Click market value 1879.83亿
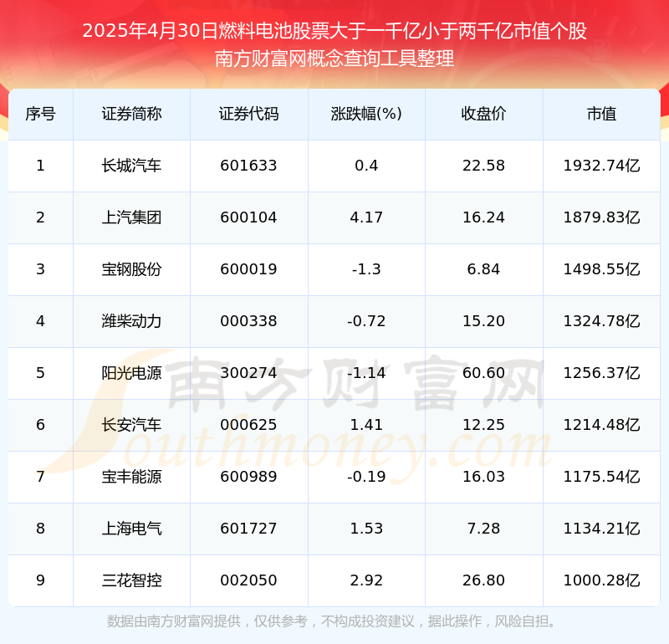The height and width of the screenshot is (644, 669). 601,217
